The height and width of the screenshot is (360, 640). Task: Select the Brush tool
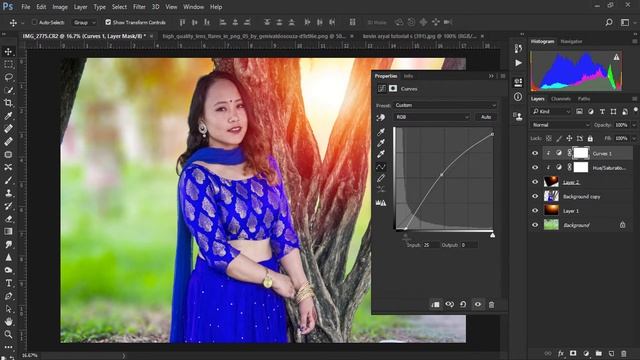tap(8, 180)
